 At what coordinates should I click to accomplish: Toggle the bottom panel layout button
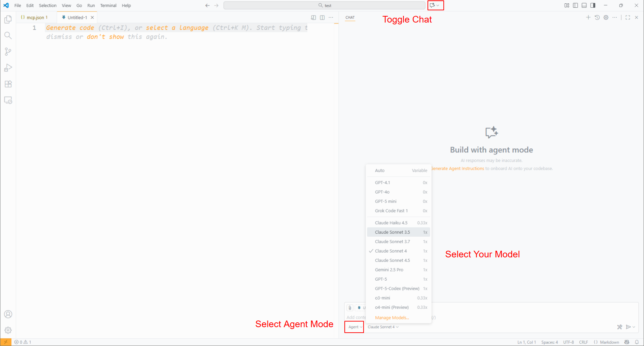(584, 6)
